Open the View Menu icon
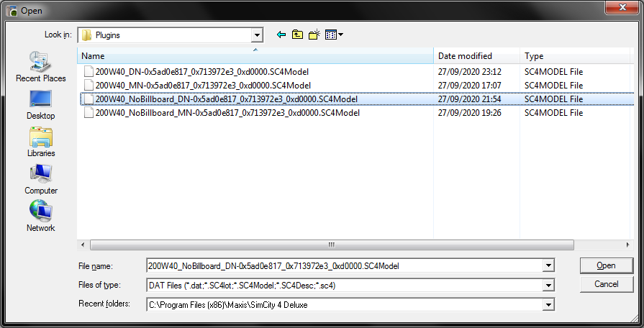The height and width of the screenshot is (328, 644). [334, 35]
